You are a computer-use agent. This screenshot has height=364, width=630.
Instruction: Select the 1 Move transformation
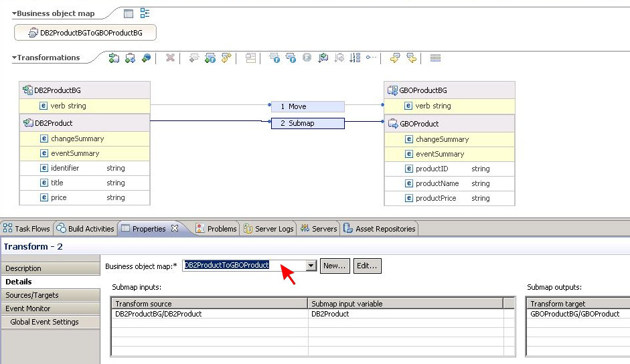307,106
